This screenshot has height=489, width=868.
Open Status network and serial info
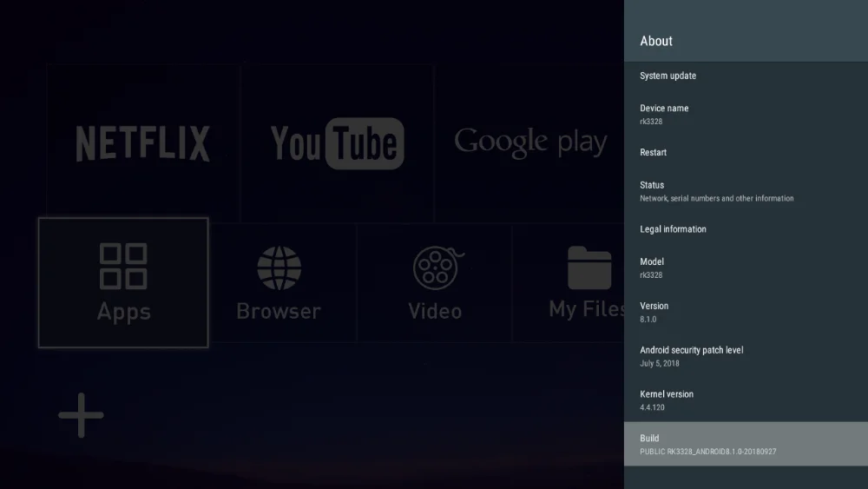(746, 191)
